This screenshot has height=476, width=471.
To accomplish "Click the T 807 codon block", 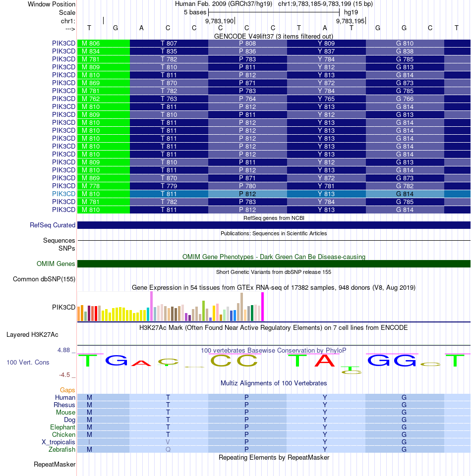I will [x=169, y=44].
